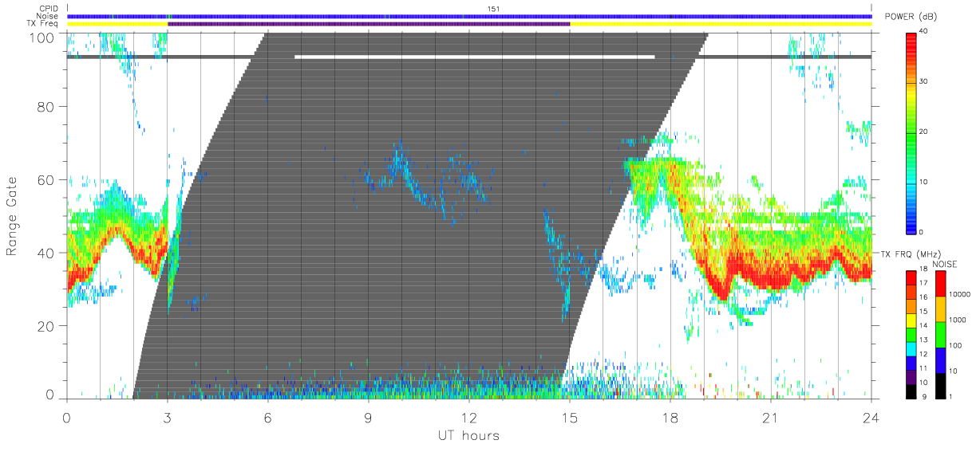Click the 14 label on TX FRQ legend
This screenshot has width=980, height=452.
tap(922, 327)
